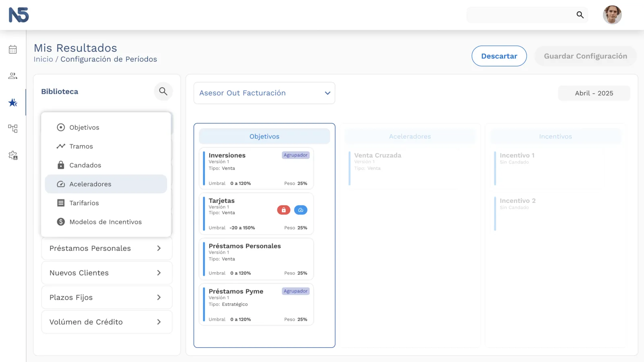
Task: Select the Préstamos Personales objective card
Action: (256, 259)
